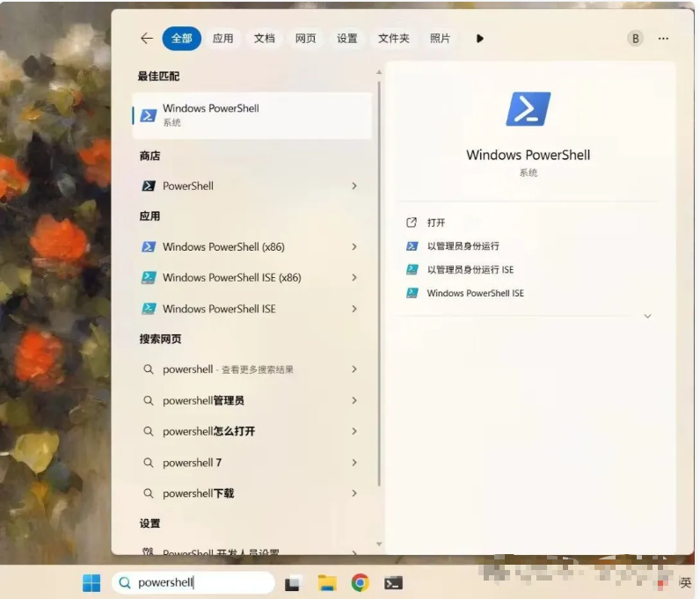Switch to the 文档 filter tab
This screenshot has height=599, width=700.
tap(265, 39)
